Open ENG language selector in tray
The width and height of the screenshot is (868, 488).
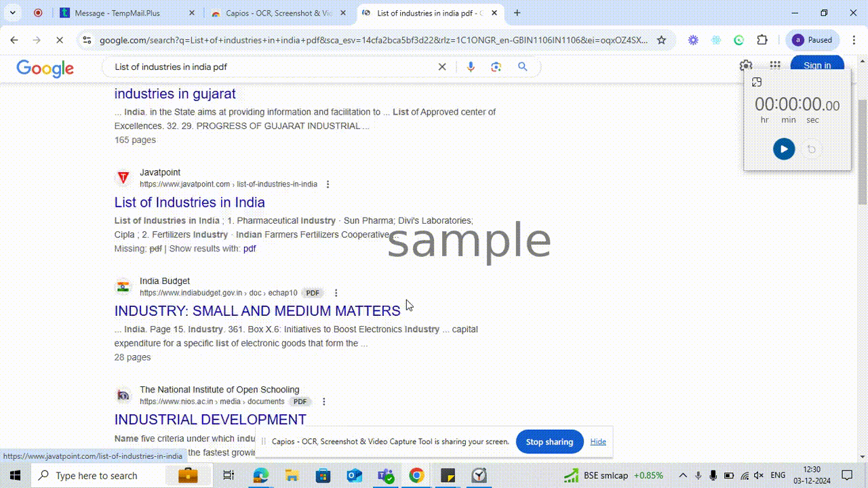(x=778, y=475)
